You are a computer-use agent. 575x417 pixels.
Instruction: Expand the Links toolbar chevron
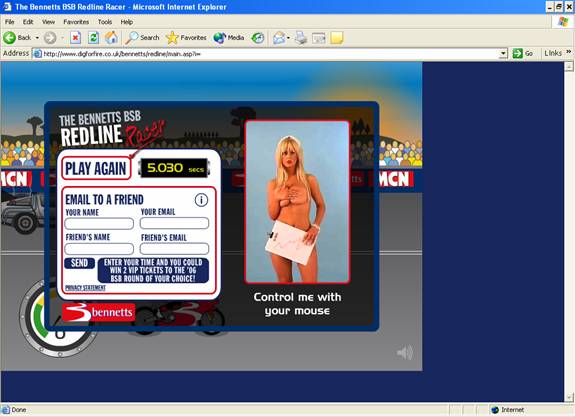pos(568,52)
